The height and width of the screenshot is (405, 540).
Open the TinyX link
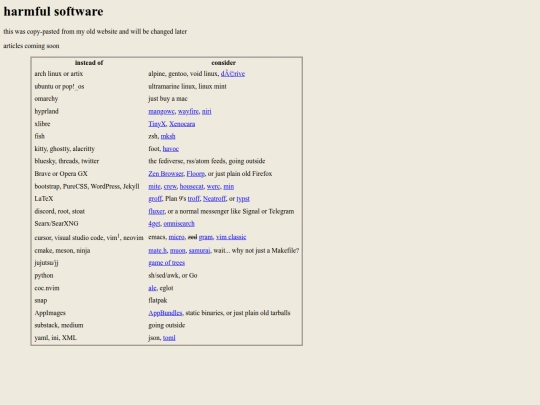coord(157,124)
